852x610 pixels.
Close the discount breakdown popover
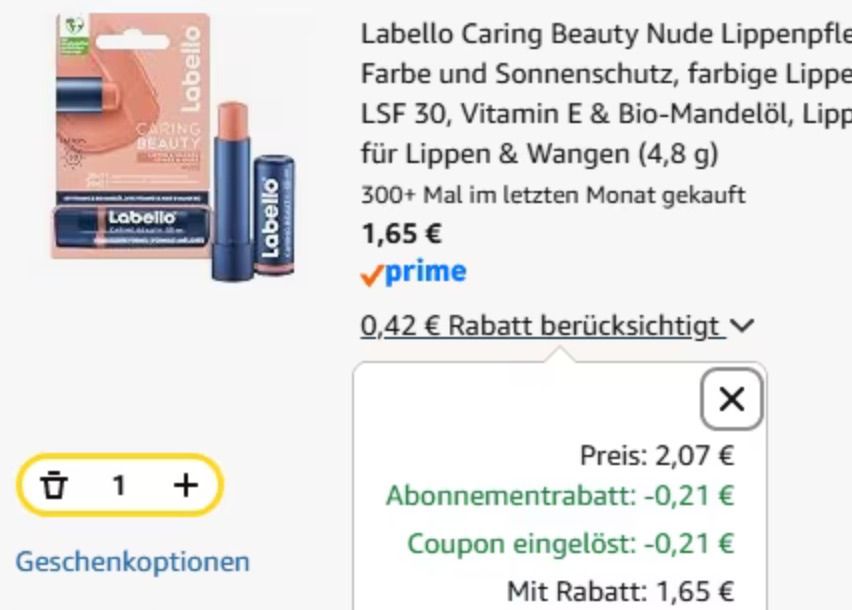point(731,399)
